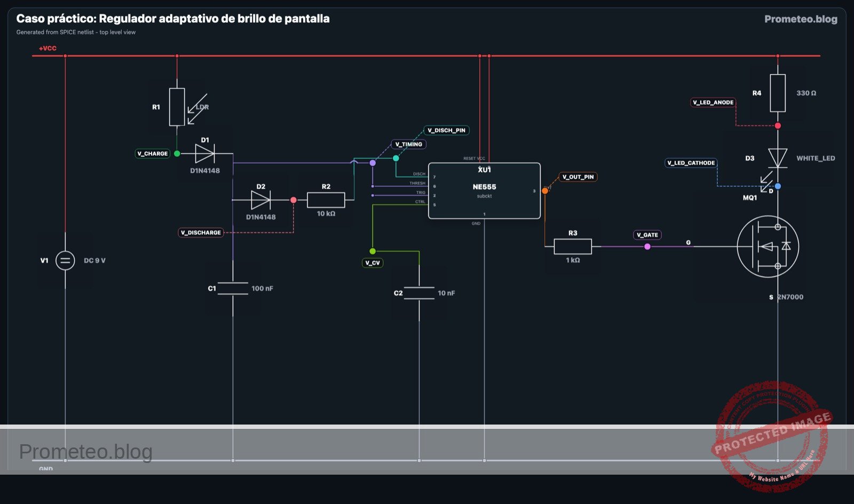Click the R2 resistor symbol

[x=326, y=200]
